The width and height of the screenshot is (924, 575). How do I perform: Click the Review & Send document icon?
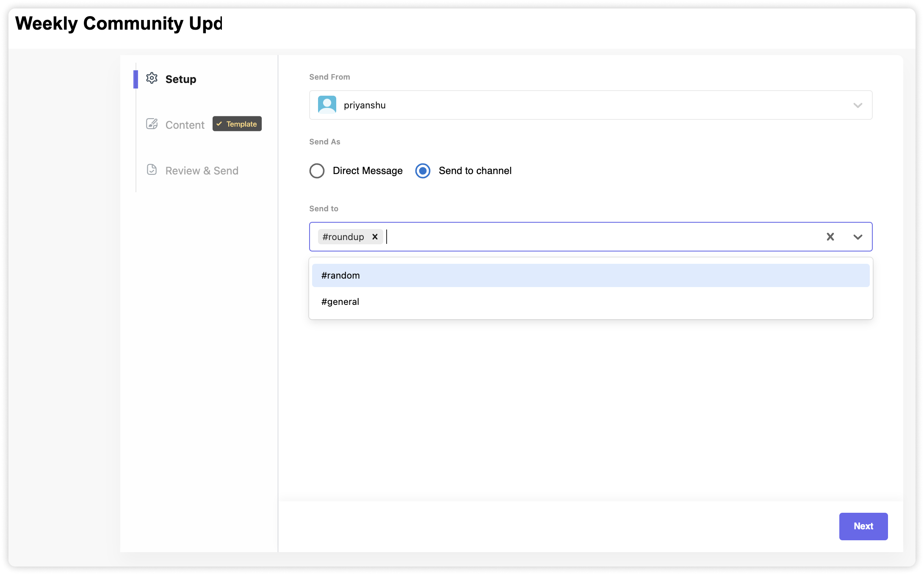click(152, 170)
